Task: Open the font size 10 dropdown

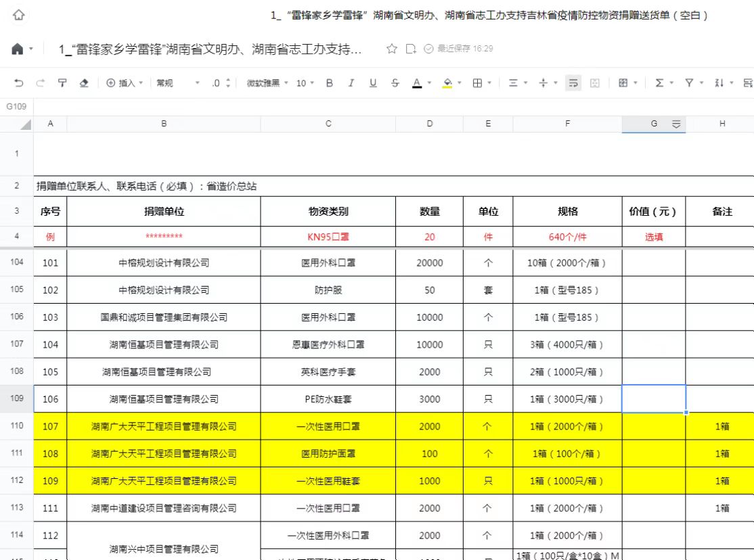Action: (305, 83)
